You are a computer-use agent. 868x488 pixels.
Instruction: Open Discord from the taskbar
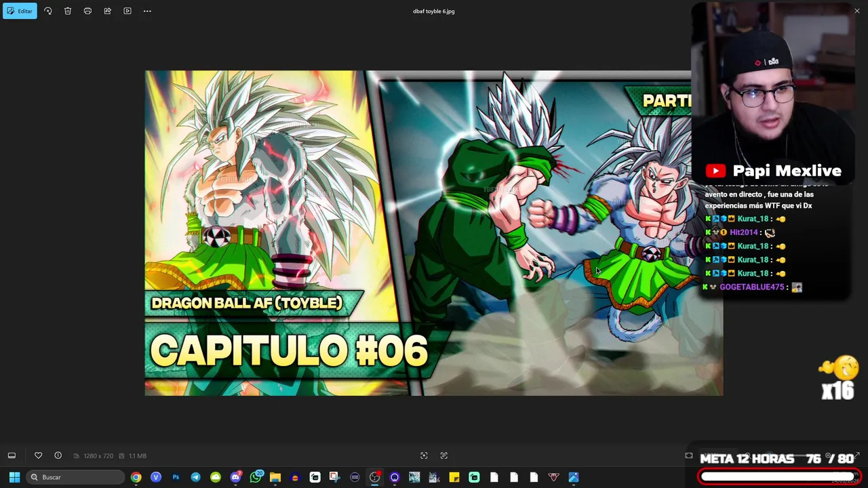[235, 477]
